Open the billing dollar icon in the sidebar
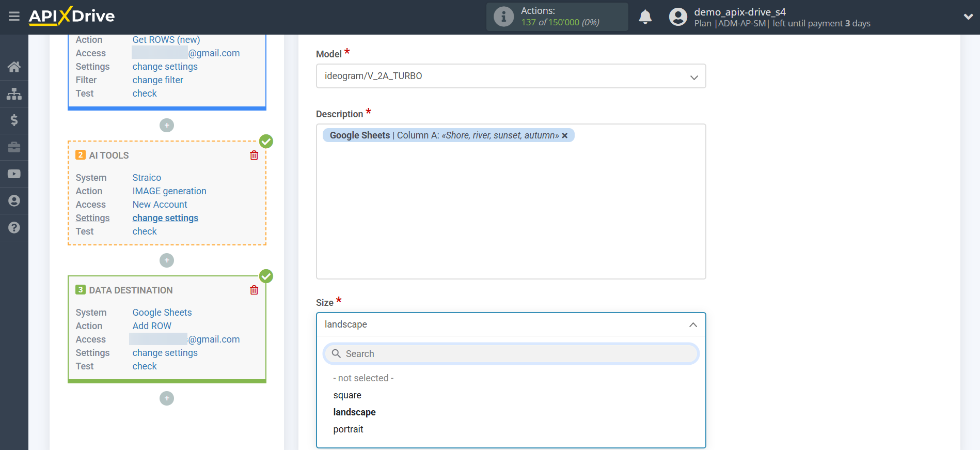980x450 pixels. tap(14, 120)
